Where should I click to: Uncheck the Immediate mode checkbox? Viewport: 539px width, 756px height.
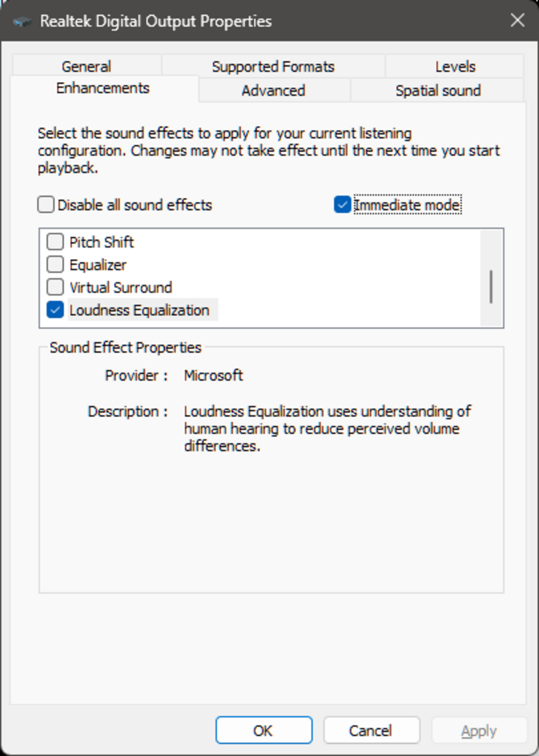coord(342,205)
